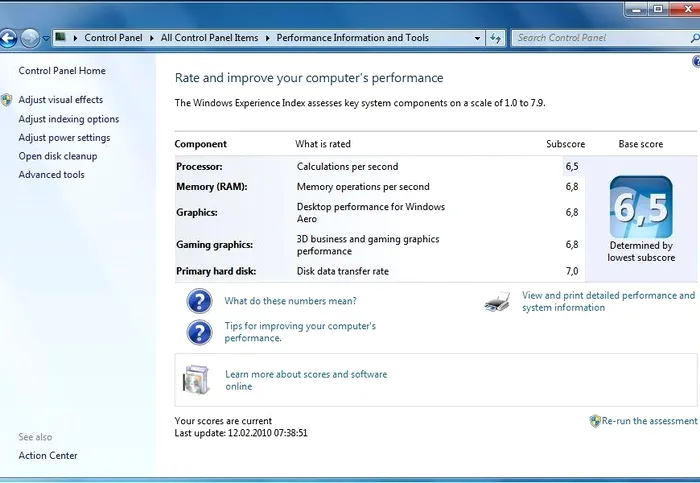Click the software box icon beside Learn more
Image resolution: width=700 pixels, height=483 pixels.
pyautogui.click(x=196, y=380)
